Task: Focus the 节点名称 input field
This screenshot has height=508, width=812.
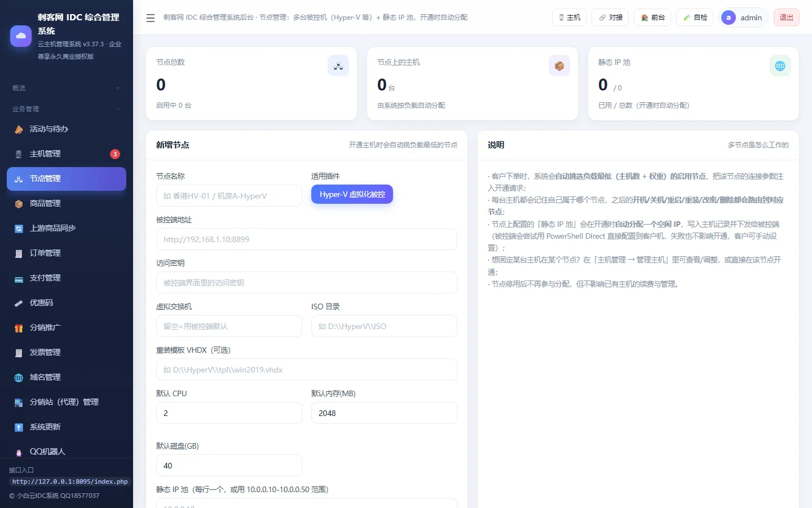Action: [x=229, y=196]
